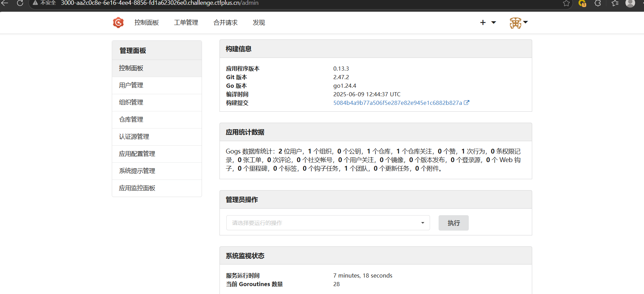Reload the page with the refresh icon

pos(20,3)
